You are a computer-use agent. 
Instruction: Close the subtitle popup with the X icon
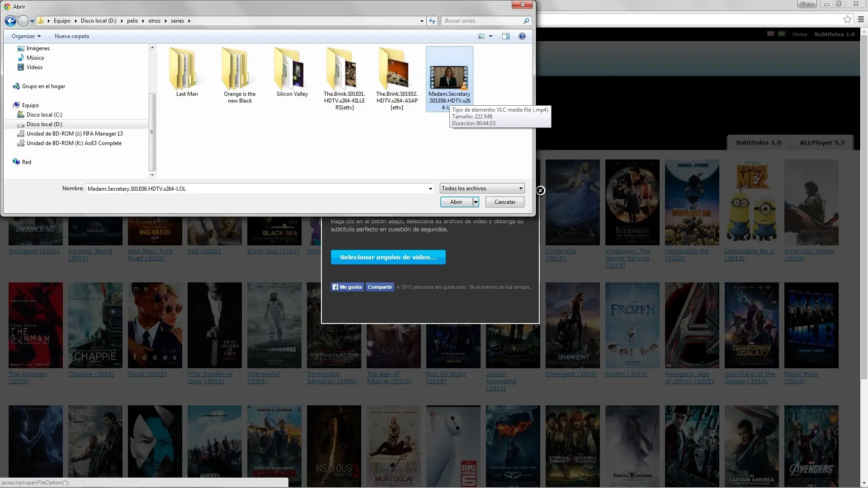coord(541,191)
